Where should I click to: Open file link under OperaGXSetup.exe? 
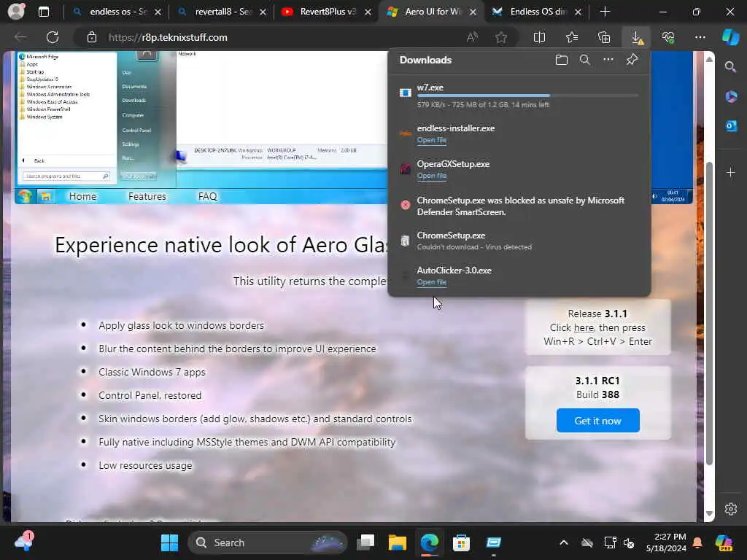432,176
